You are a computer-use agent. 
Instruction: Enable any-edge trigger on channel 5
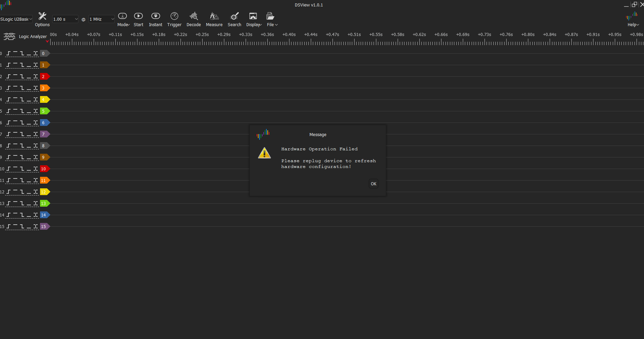(36, 111)
